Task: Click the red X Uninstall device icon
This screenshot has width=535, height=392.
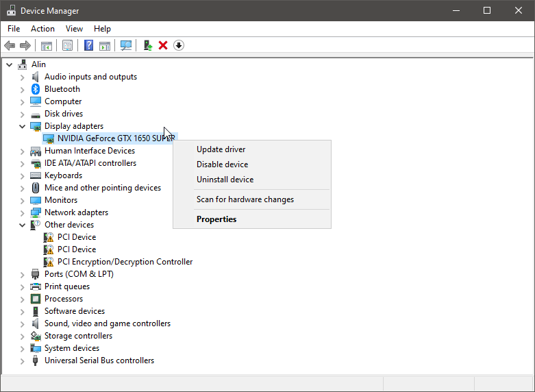Action: (x=163, y=45)
